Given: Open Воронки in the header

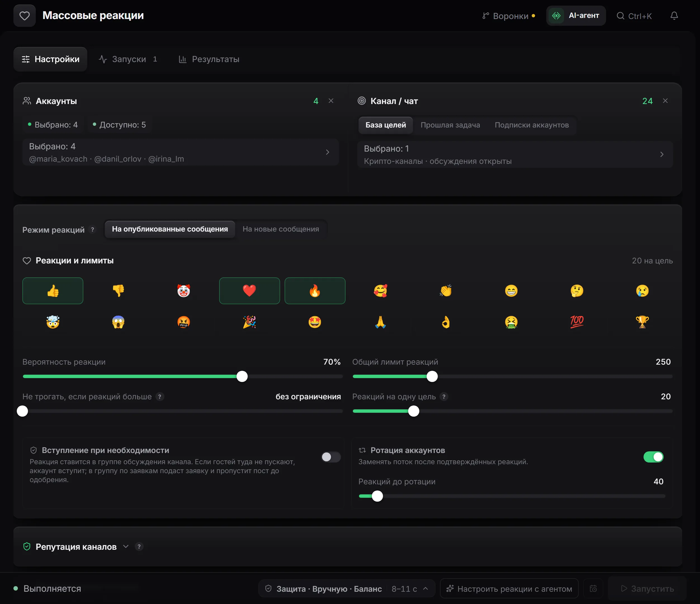Looking at the screenshot, I should coord(509,16).
